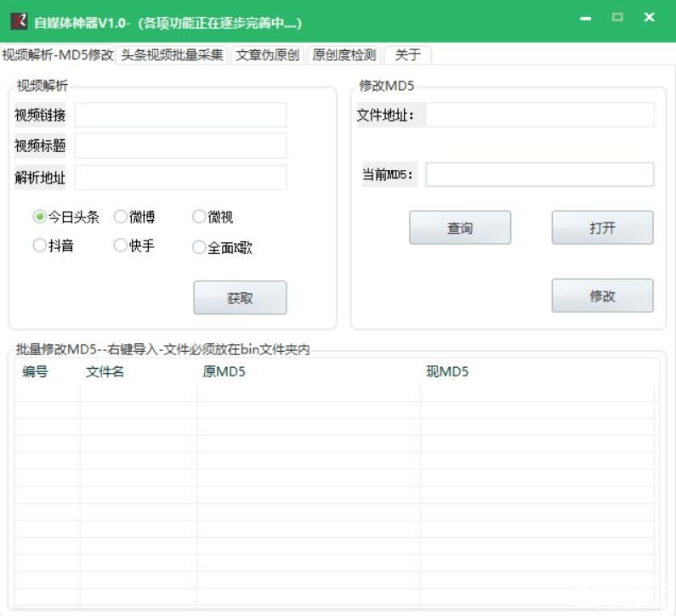The image size is (676, 616).
Task: Open the 文章伪原创 tab
Action: 267,55
